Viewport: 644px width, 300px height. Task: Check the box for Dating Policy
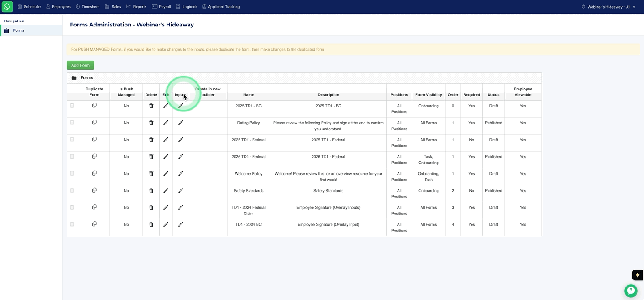pyautogui.click(x=72, y=123)
